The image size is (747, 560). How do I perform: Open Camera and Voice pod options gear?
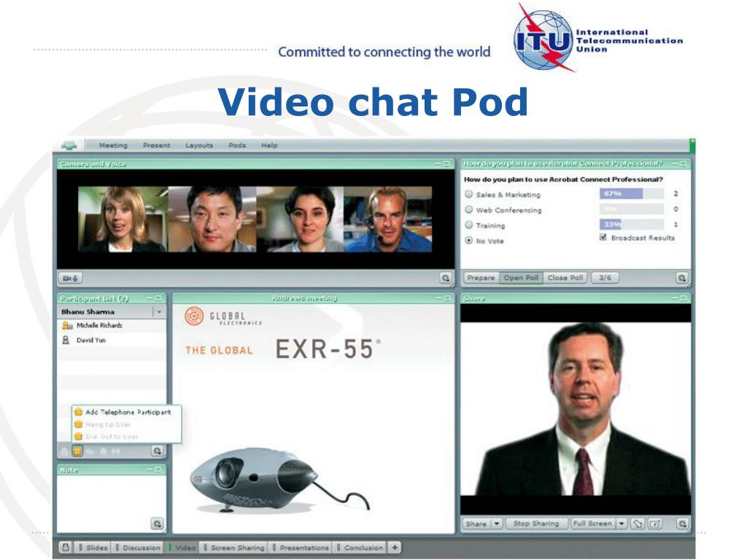tap(446, 278)
